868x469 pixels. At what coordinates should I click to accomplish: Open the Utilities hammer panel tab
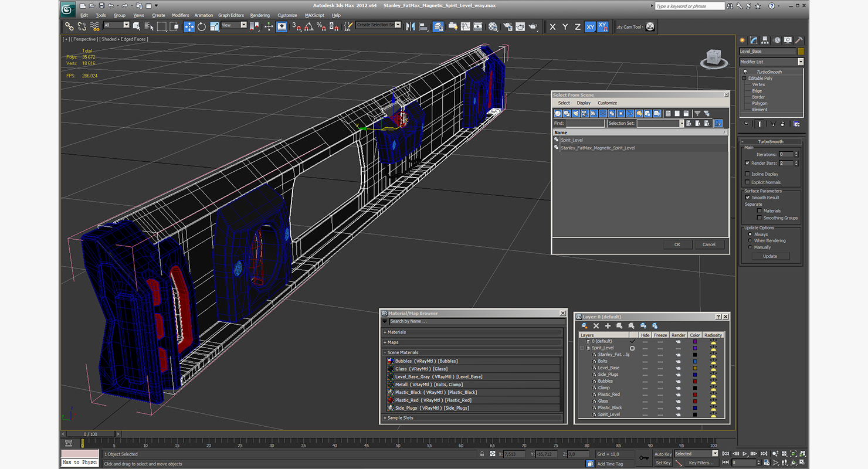[798, 40]
